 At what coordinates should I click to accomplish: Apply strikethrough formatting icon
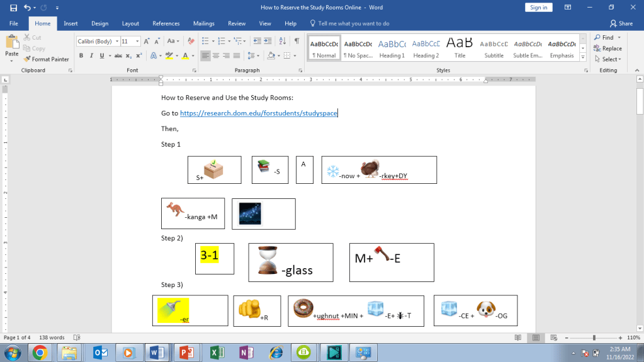point(118,56)
